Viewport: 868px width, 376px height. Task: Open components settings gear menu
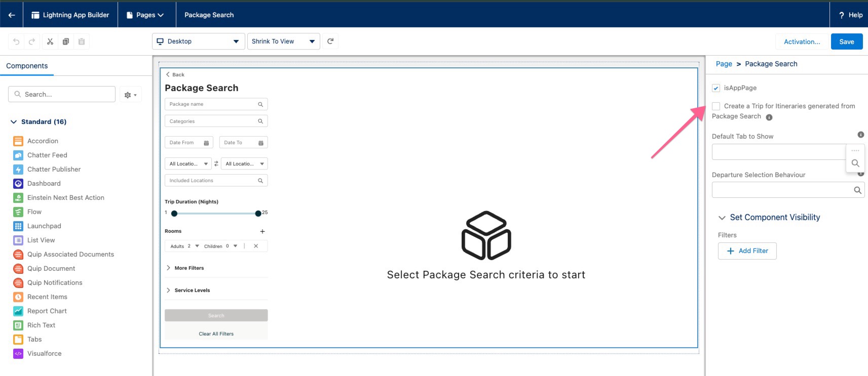click(x=130, y=95)
